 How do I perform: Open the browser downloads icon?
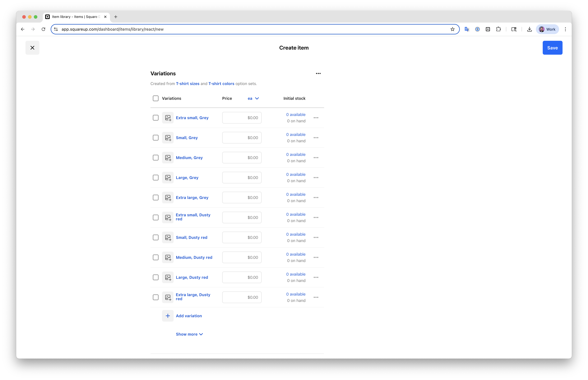(x=529, y=29)
